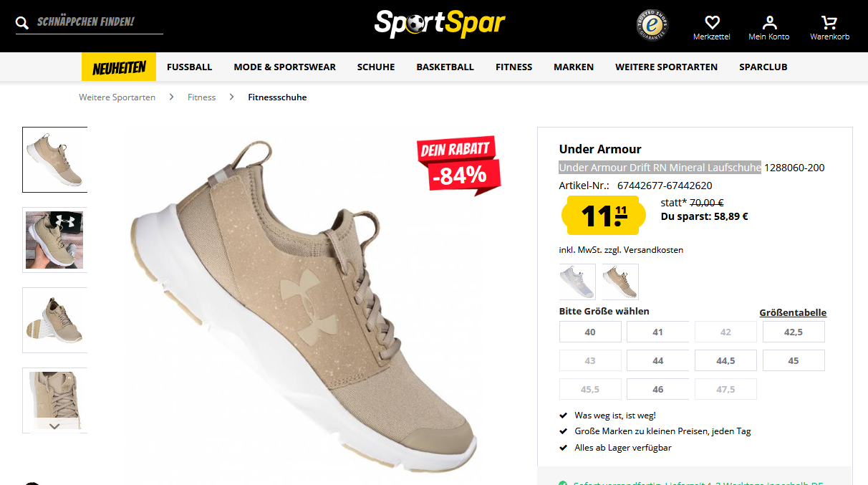The image size is (868, 485).
Task: Click the Trusted Shops guarantee badge
Action: click(x=652, y=25)
